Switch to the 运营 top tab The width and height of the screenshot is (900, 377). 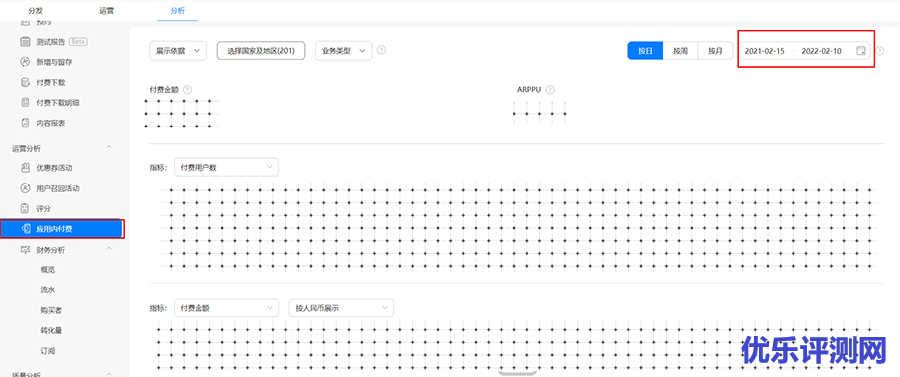coord(106,10)
